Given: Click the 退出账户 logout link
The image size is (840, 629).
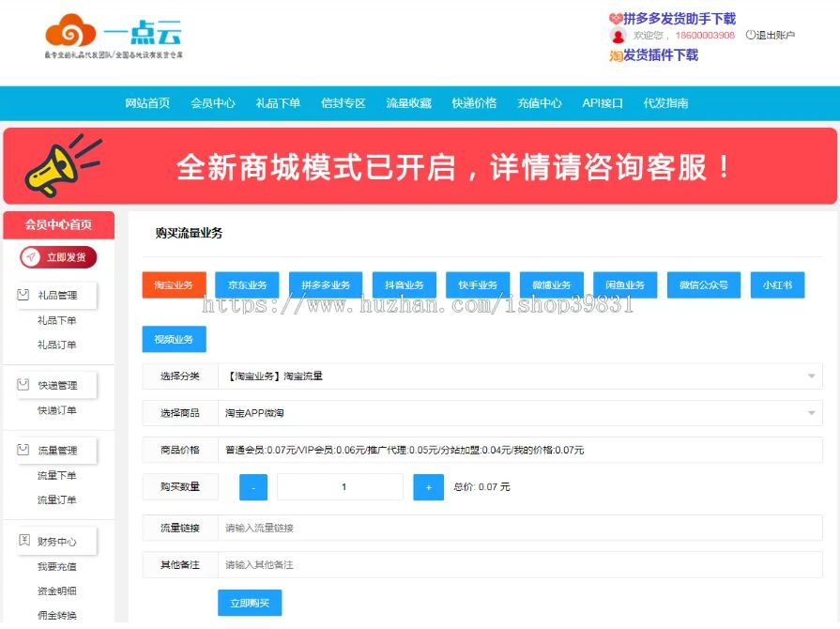Looking at the screenshot, I should (x=771, y=36).
